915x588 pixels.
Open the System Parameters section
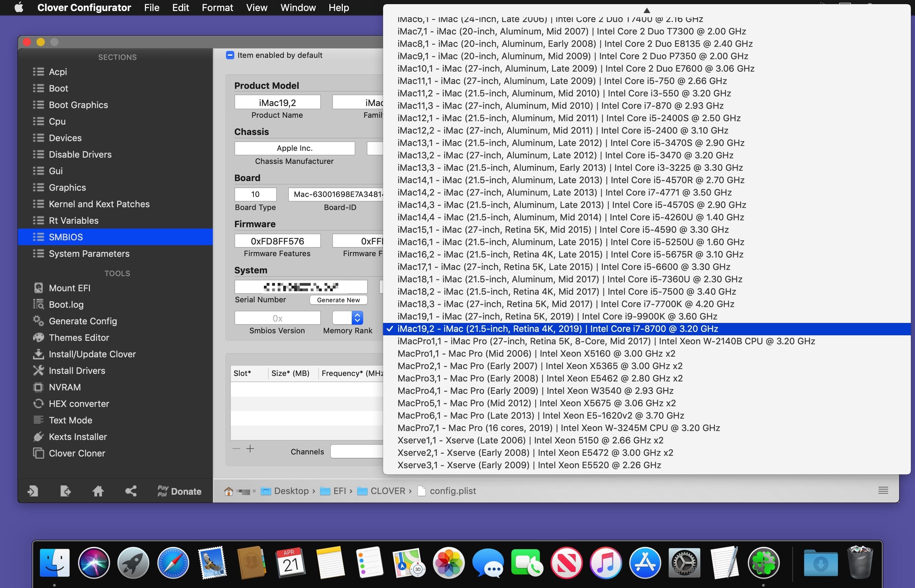pos(115,253)
